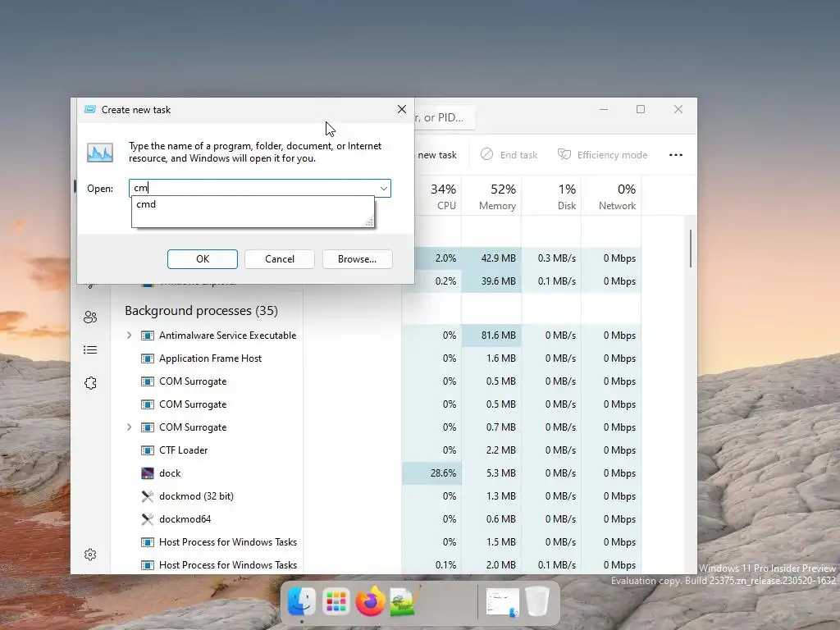Click the Task Manager vertical scrollbar
This screenshot has width=840, height=630.
click(691, 249)
